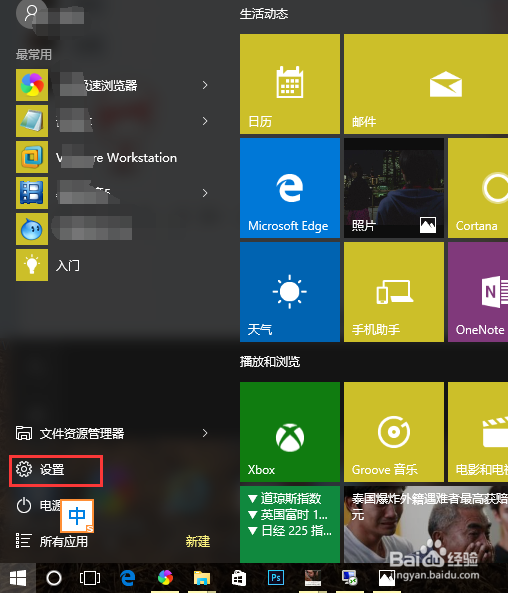Open the Money tile with 道琼斯指数
508x593 pixels.
(290, 524)
